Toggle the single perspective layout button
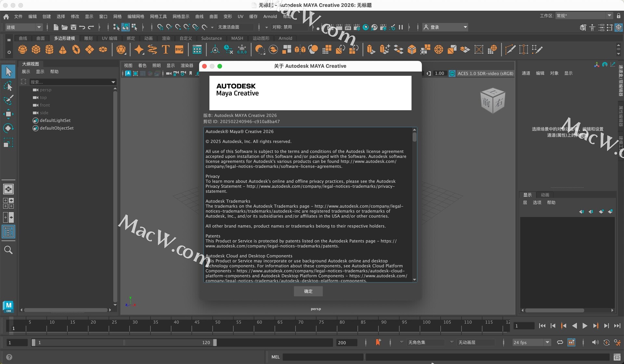 tap(8, 189)
